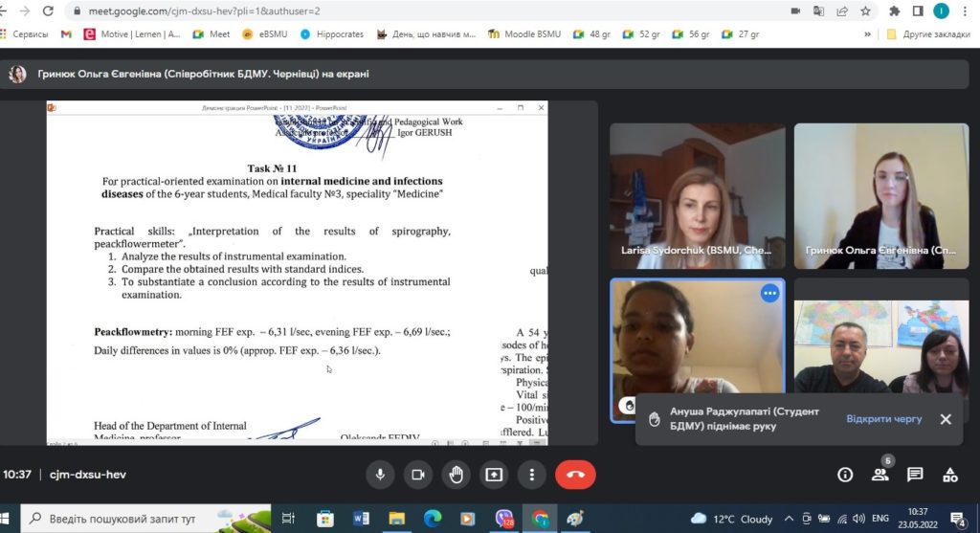Open meeting details info icon
The image size is (980, 533).
pyautogui.click(x=845, y=475)
